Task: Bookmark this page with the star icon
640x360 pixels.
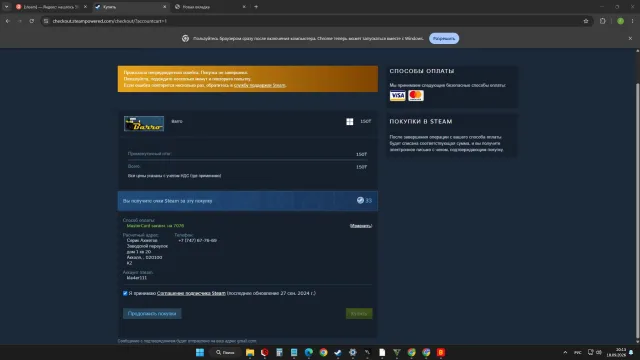Action: tap(586, 21)
